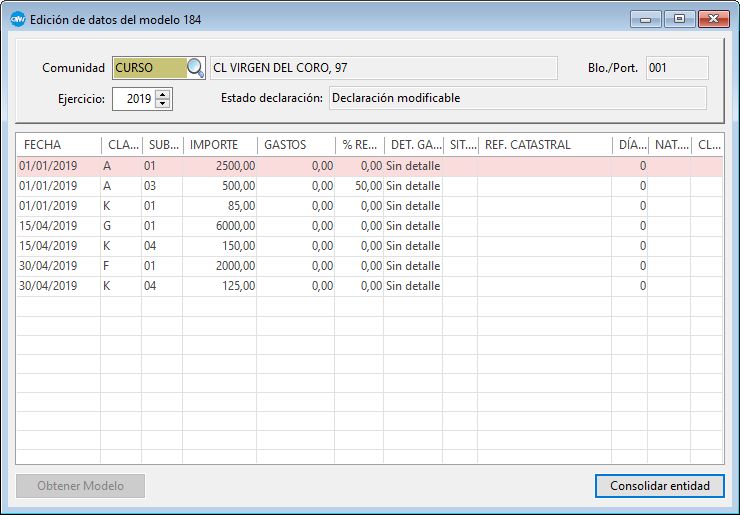740x515 pixels.
Task: Click the Obtener Modelo button
Action: (81, 486)
